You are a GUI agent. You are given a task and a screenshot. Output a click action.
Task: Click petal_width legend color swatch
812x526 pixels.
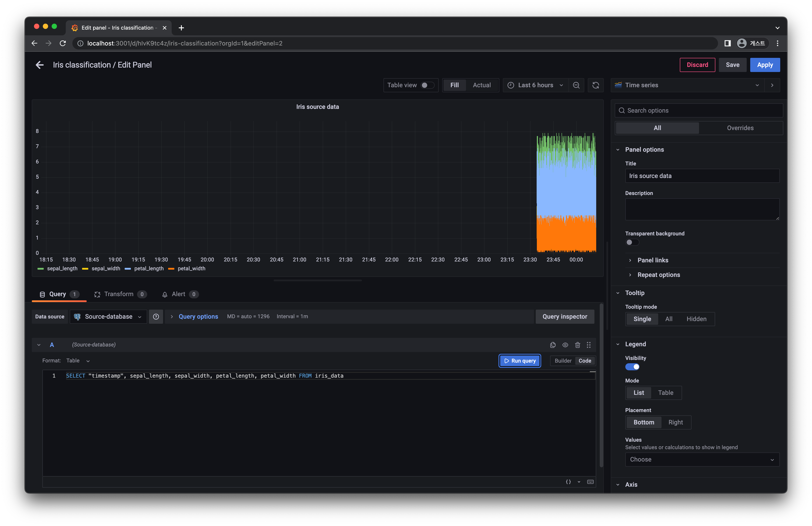(x=171, y=269)
